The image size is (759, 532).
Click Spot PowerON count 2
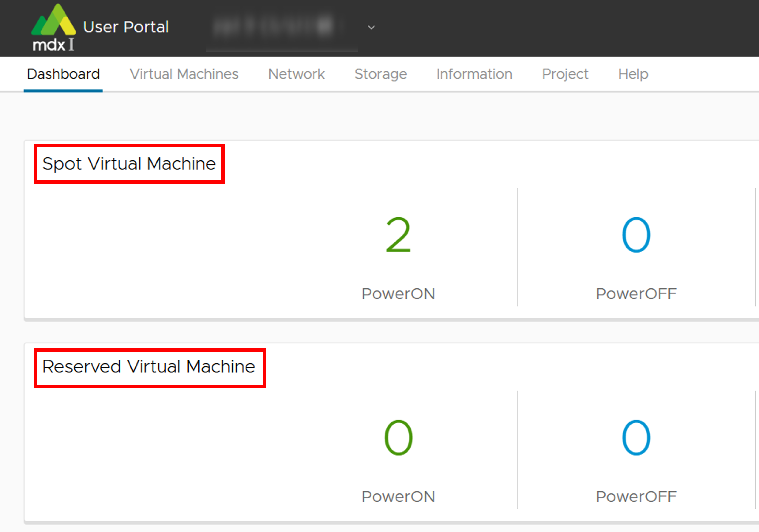(398, 235)
